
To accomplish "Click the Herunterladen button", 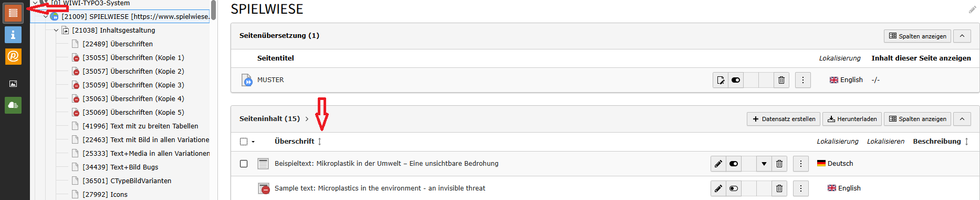I will click(x=852, y=119).
